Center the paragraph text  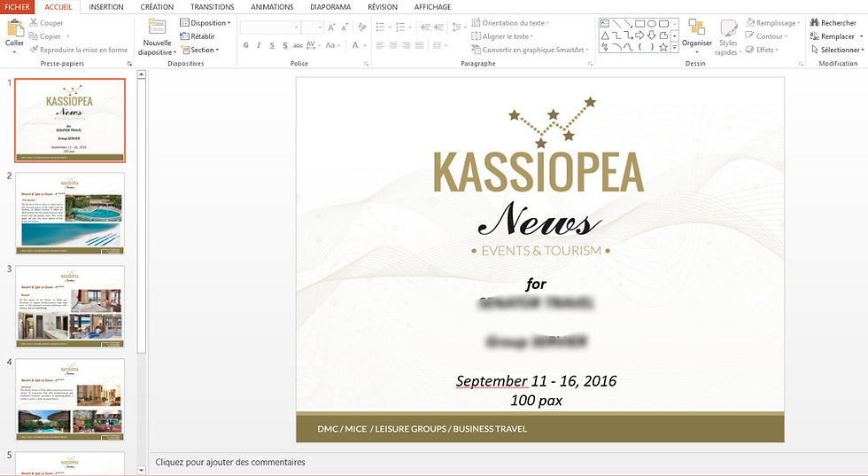[x=393, y=45]
